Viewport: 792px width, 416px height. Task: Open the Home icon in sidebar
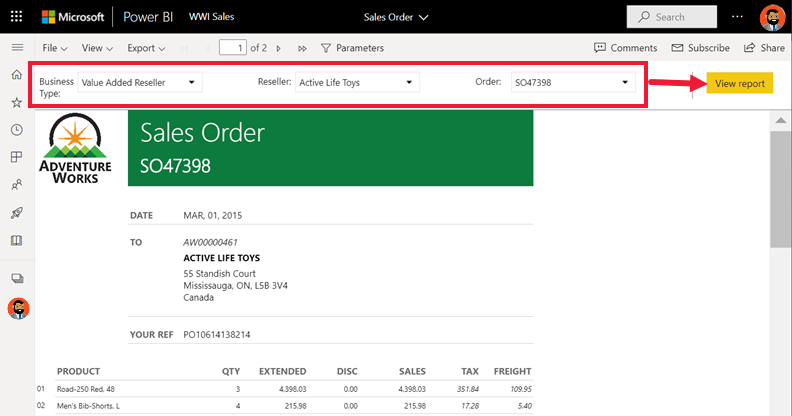coord(17,75)
